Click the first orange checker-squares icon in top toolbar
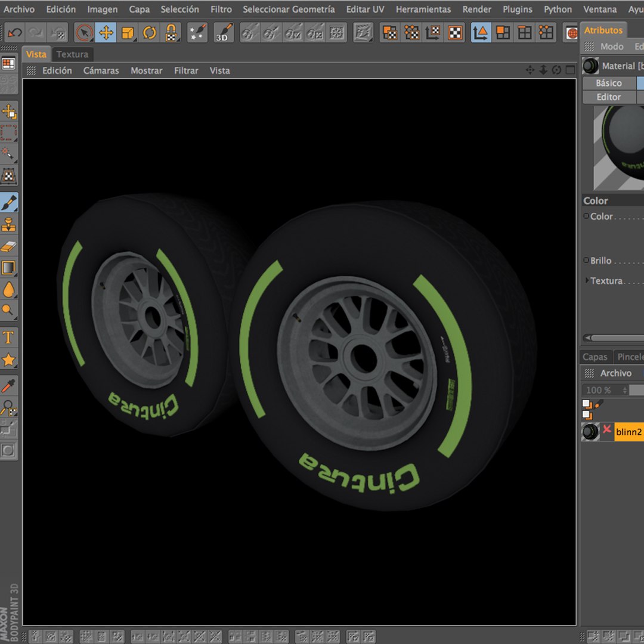 389,32
